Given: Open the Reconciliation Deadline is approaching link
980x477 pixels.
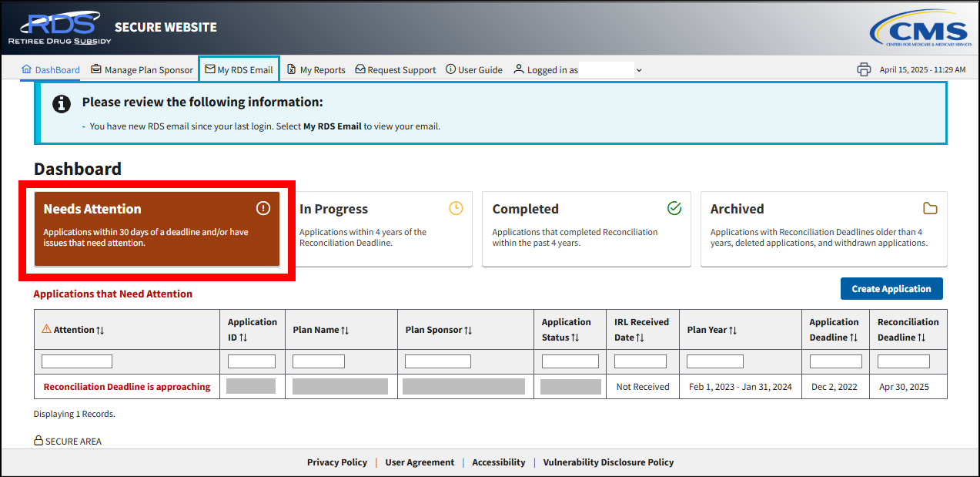Looking at the screenshot, I should click(x=126, y=387).
